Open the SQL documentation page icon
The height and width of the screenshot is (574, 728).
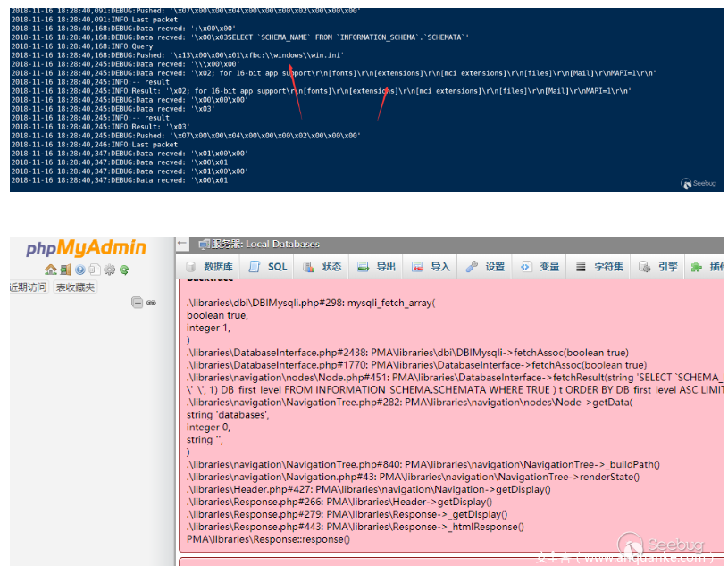94,270
